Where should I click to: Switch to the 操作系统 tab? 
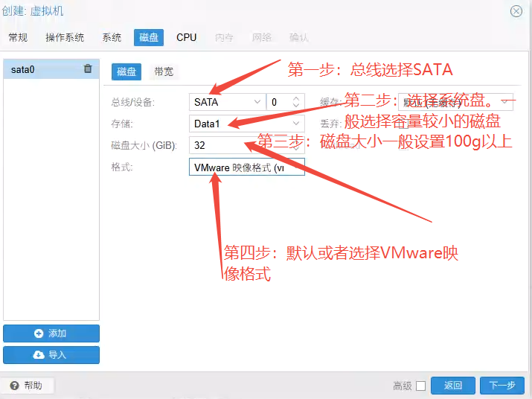coord(65,37)
